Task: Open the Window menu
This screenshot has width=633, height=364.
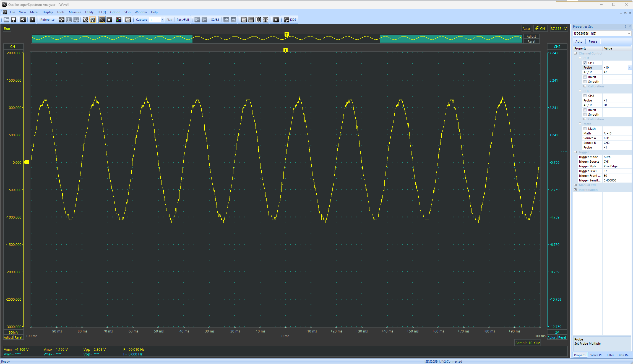Action: [140, 12]
